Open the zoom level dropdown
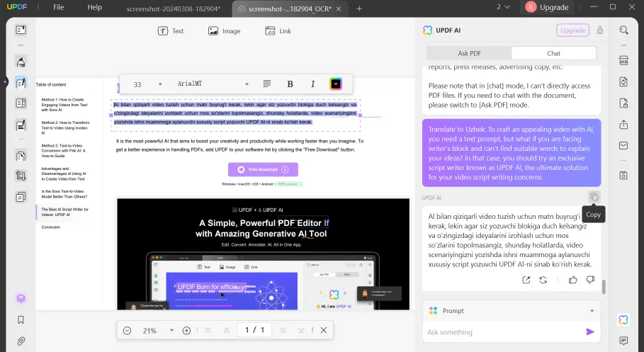 171,330
